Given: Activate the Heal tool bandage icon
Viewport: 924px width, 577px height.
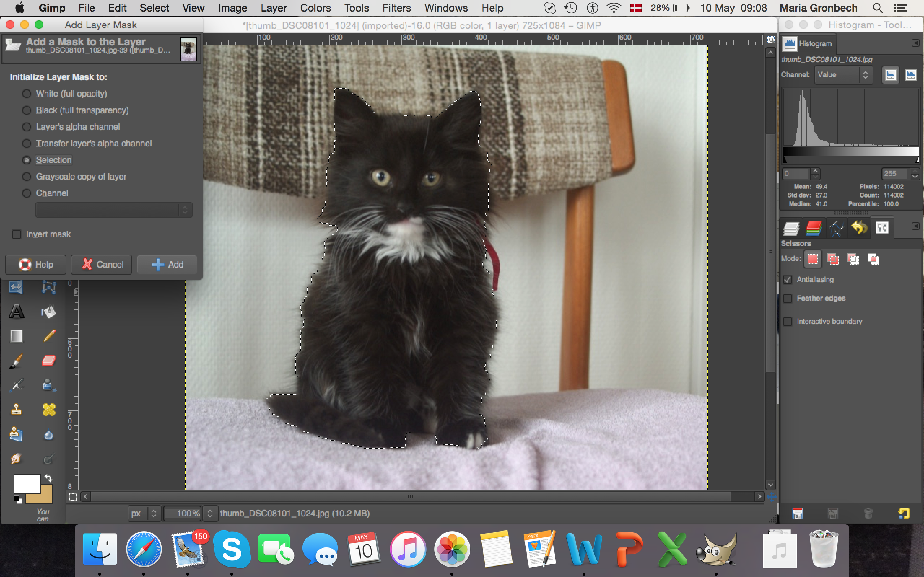Looking at the screenshot, I should [x=49, y=410].
